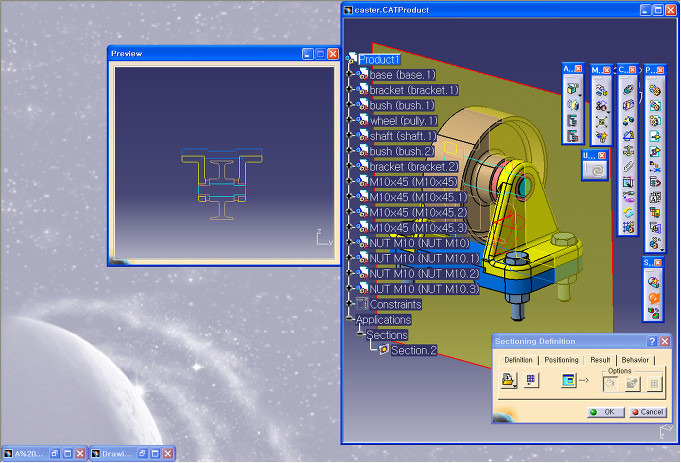This screenshot has height=463, width=681.
Task: Switch to the Definition tab
Action: pyautogui.click(x=518, y=360)
